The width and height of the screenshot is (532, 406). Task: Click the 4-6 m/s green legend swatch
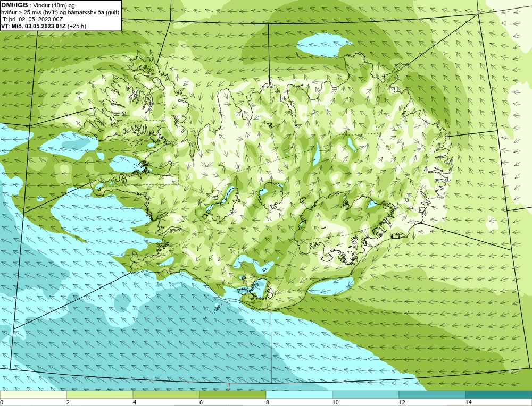[166, 394]
